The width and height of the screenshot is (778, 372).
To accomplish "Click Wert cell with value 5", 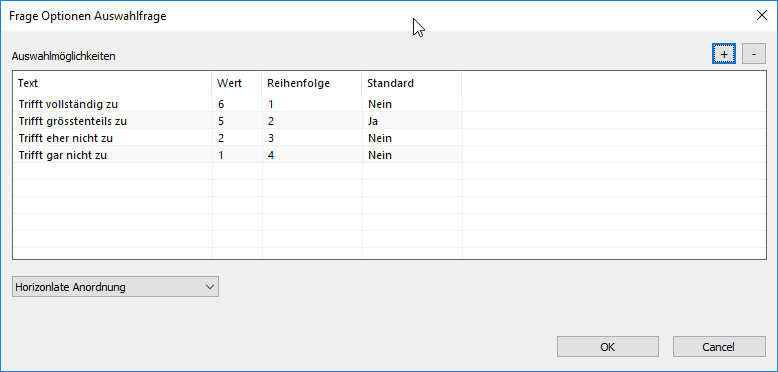I will point(237,121).
